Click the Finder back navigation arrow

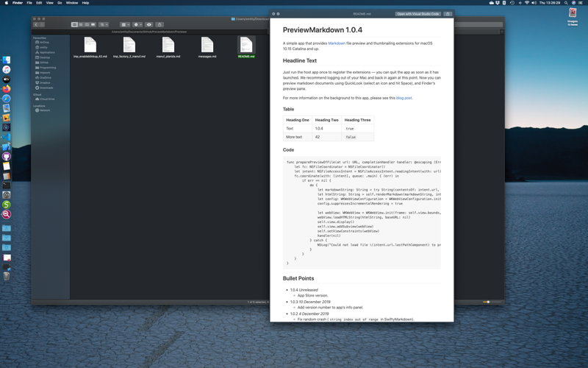36,24
